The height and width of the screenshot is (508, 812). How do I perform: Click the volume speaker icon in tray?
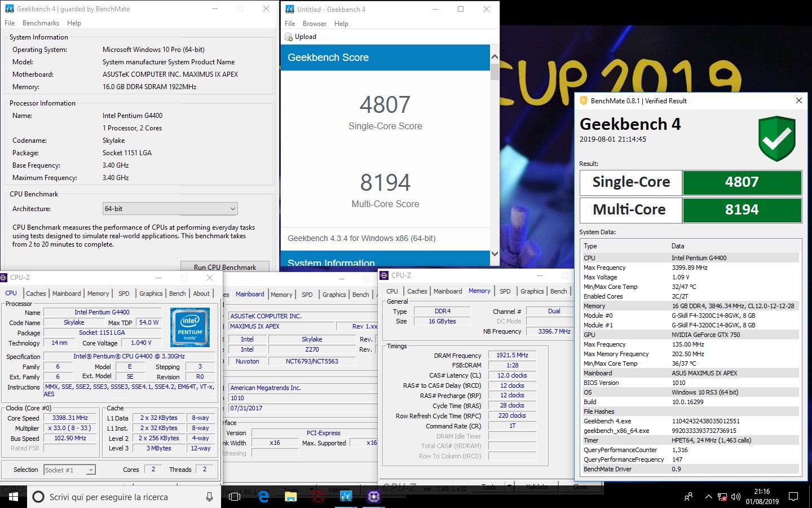736,497
